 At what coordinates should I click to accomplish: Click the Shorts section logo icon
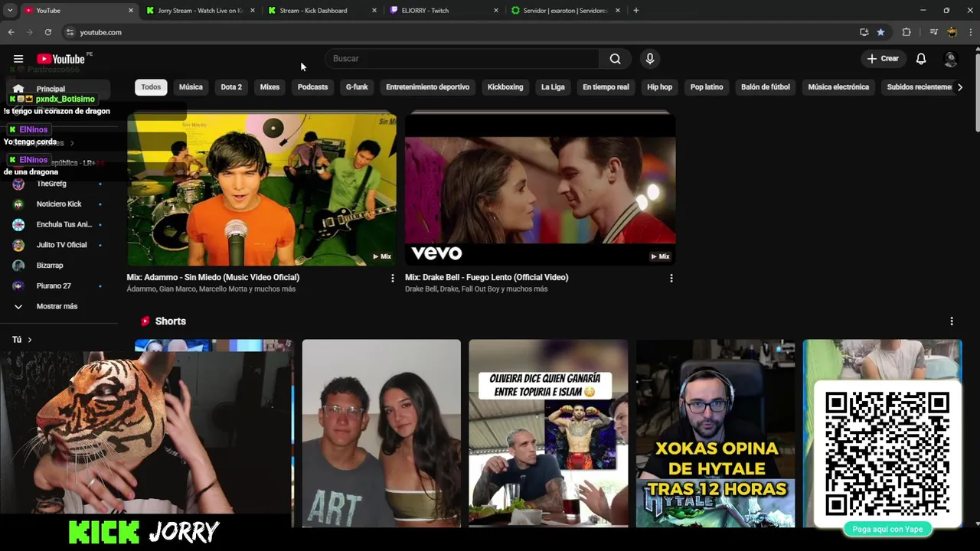click(x=145, y=321)
